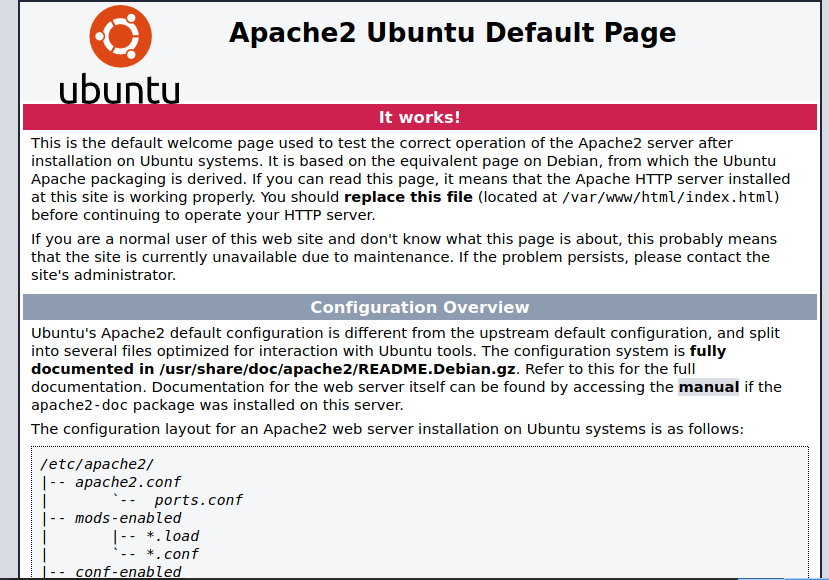This screenshot has height=580, width=829.
Task: Click /usr/share/doc/apache2/README.Debian.gz text
Action: coord(337,369)
